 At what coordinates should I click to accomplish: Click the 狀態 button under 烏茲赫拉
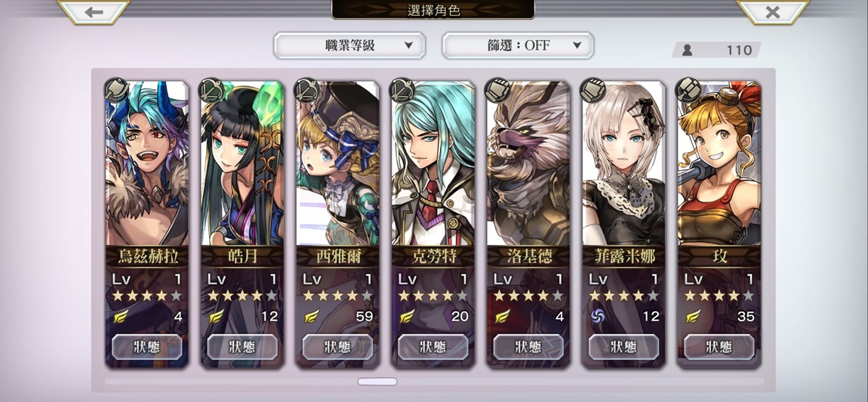coord(146,347)
